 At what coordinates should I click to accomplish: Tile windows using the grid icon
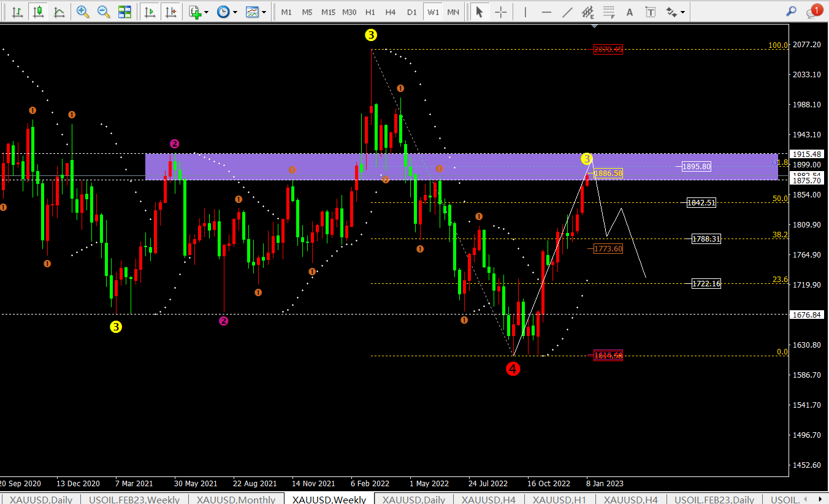pos(124,12)
